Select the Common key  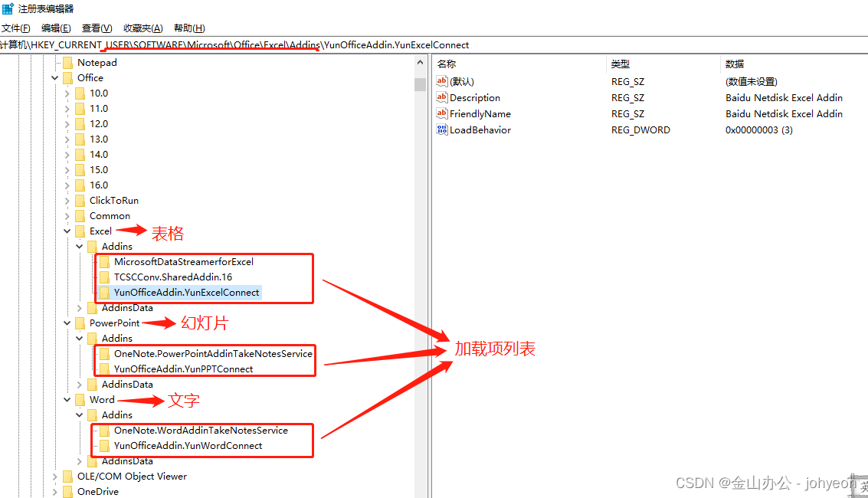110,216
